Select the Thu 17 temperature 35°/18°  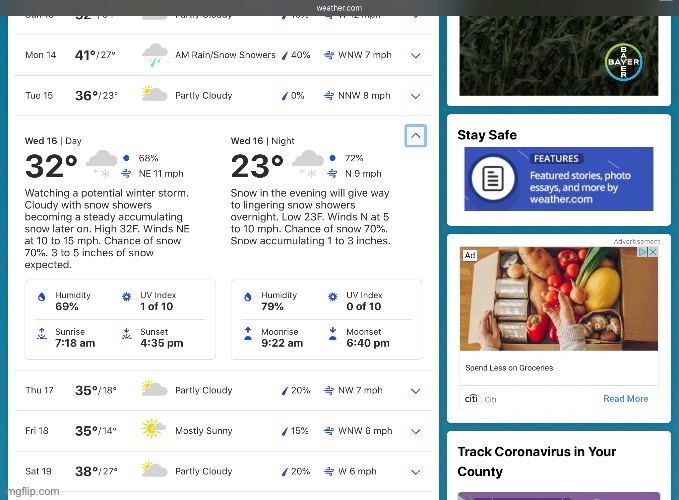pyautogui.click(x=96, y=390)
